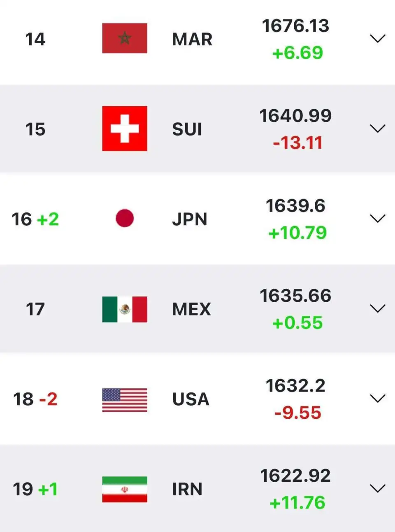Image resolution: width=395 pixels, height=532 pixels.
Task: Select the USA team name
Action: (191, 399)
